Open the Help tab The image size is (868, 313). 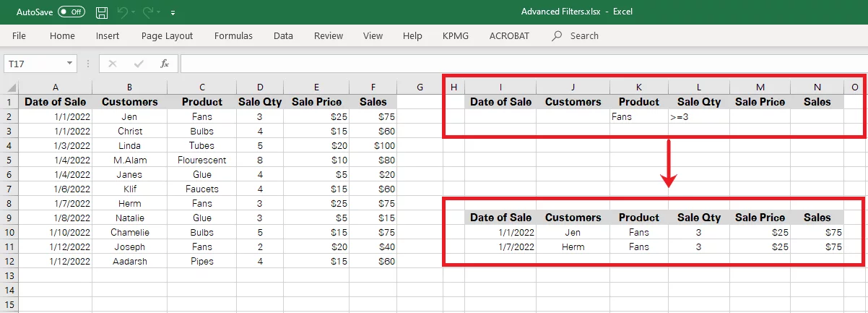pyautogui.click(x=412, y=35)
